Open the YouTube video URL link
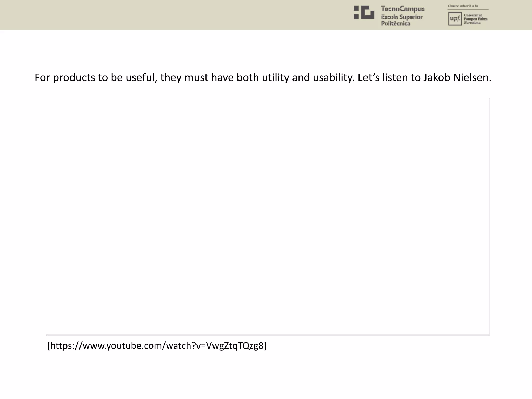 157,346
